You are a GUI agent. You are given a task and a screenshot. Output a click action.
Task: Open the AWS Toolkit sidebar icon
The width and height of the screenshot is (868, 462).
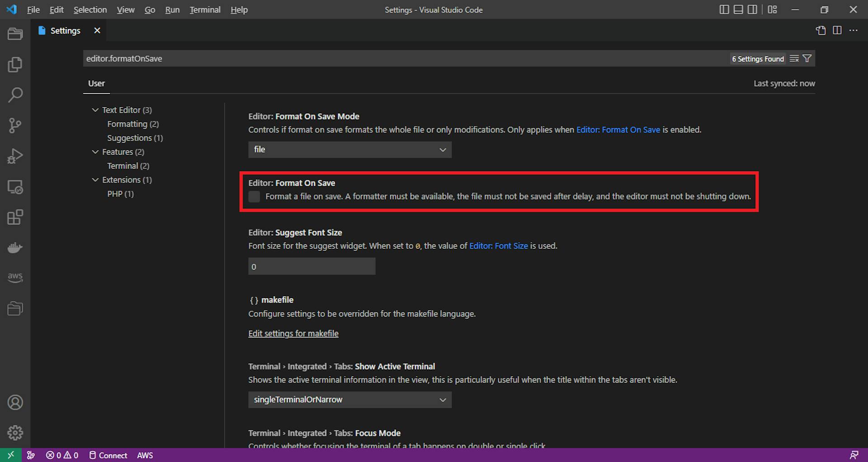[x=15, y=277]
